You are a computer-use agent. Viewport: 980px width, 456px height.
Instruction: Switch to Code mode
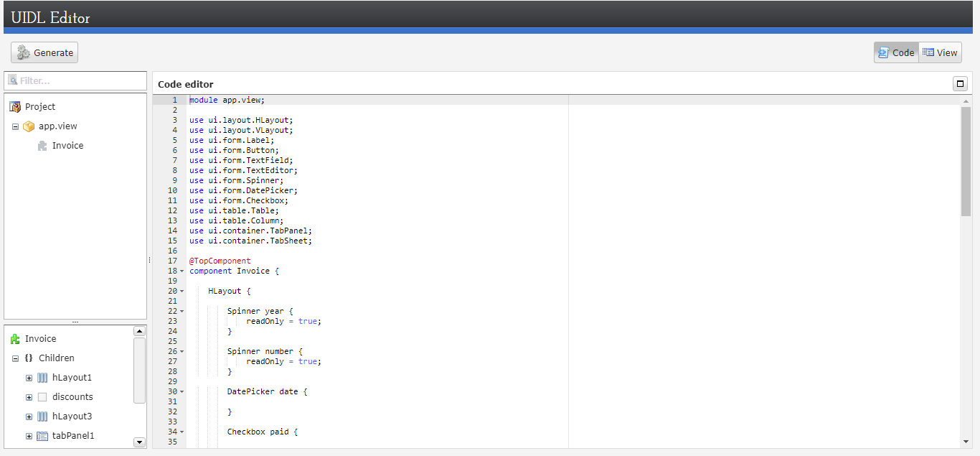896,52
